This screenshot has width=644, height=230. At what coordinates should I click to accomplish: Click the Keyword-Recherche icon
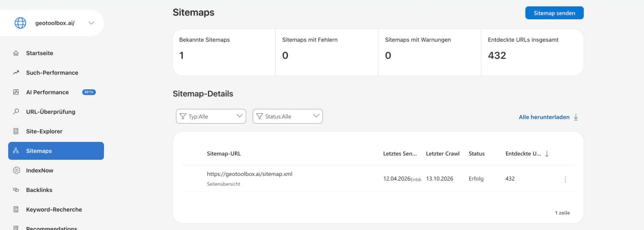click(x=16, y=209)
